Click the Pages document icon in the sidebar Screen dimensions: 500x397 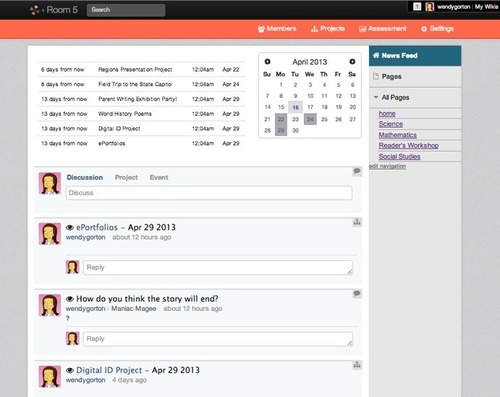point(376,76)
